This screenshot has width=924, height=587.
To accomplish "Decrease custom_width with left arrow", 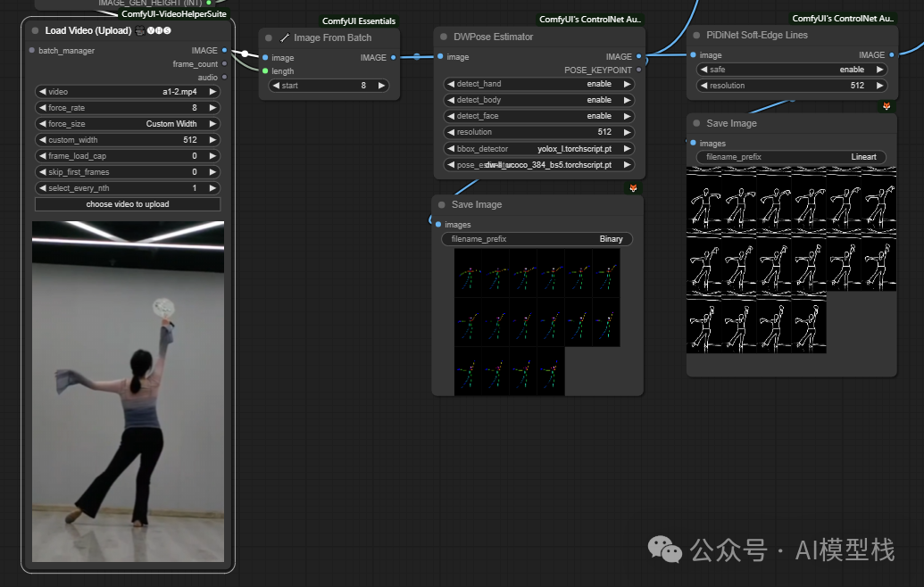I will pos(43,140).
